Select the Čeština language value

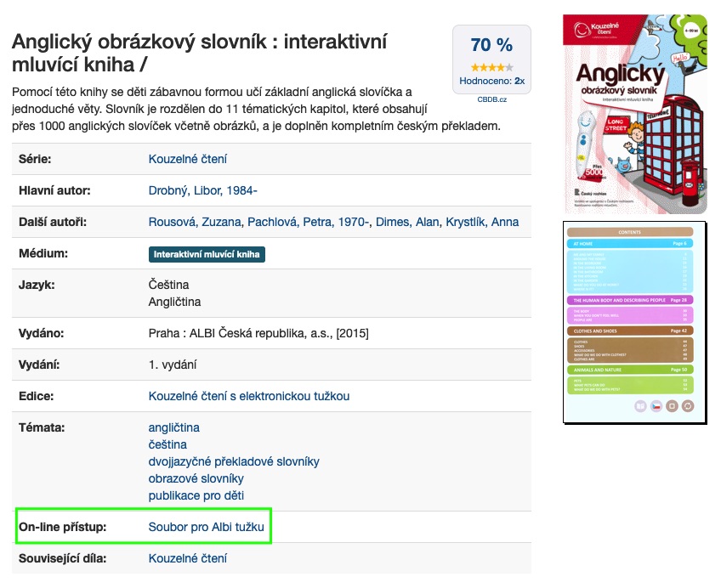pos(168,285)
